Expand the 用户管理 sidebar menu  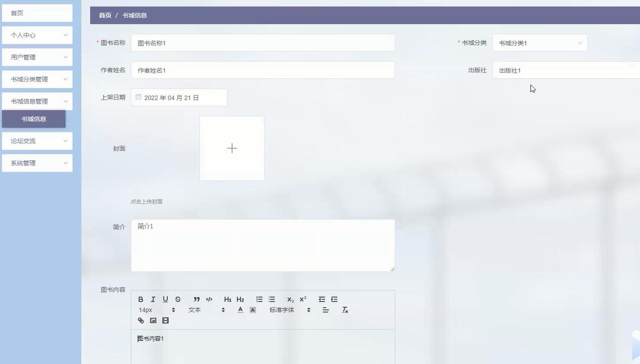(x=37, y=57)
